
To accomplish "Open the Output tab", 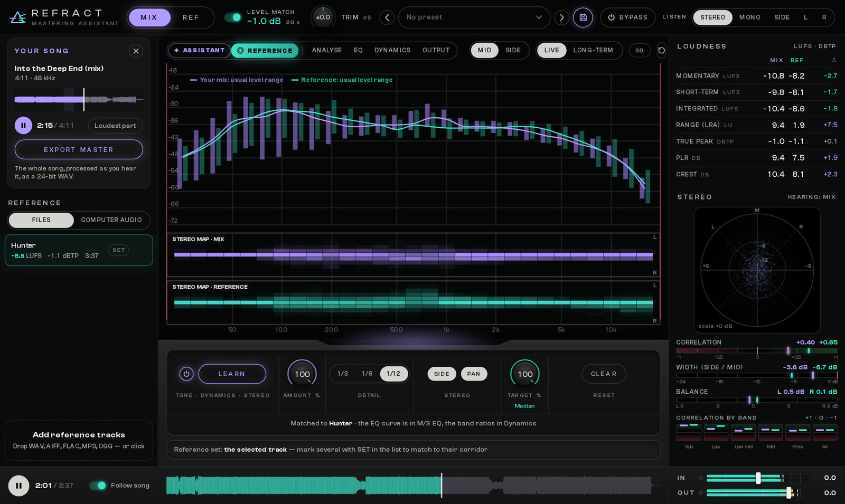I will (x=436, y=51).
